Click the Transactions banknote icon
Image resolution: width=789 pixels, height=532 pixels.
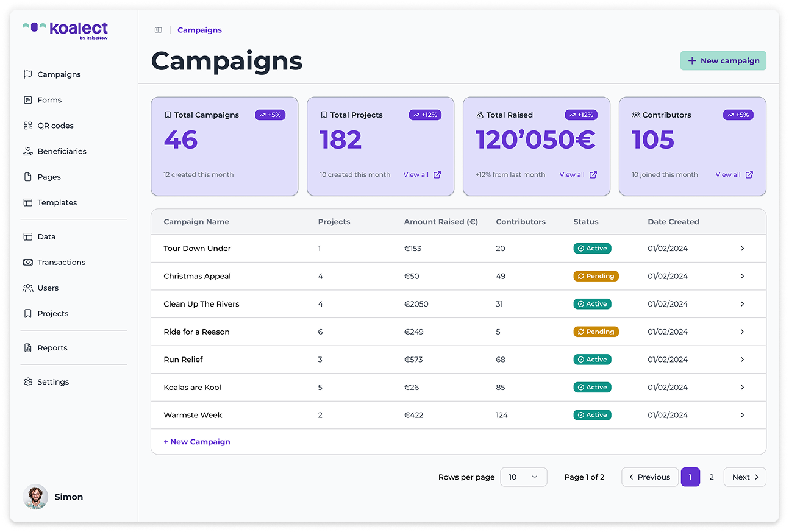pos(27,262)
